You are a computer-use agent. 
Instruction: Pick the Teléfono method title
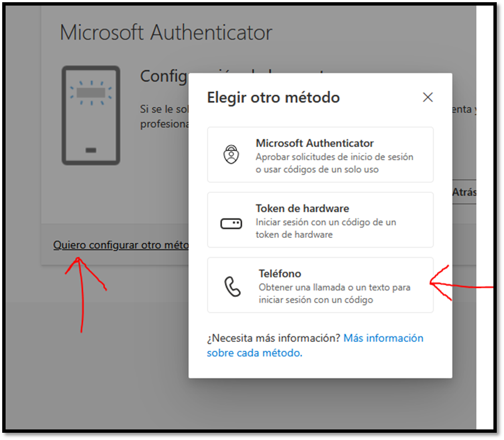[280, 273]
